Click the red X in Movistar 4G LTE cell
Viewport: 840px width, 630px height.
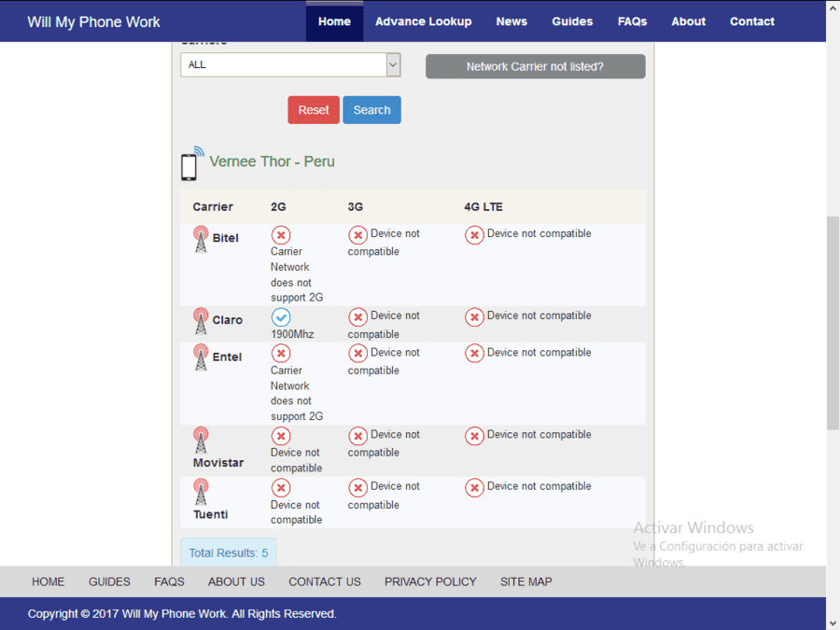coord(474,436)
